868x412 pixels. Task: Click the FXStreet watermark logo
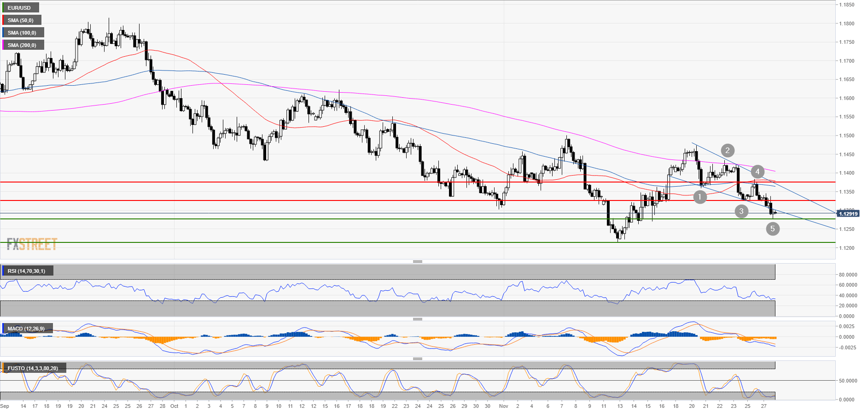tap(32, 244)
